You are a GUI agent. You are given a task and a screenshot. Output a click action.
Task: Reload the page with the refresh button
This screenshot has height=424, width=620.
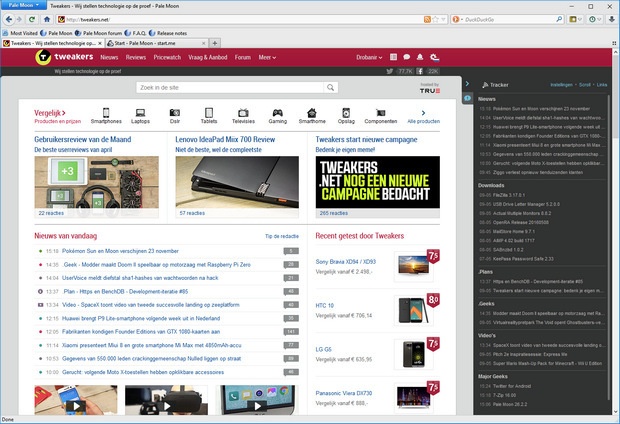tap(32, 19)
